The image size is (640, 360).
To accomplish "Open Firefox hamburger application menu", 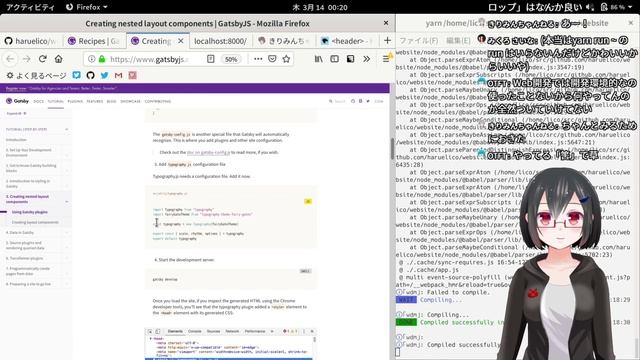I will [x=386, y=59].
